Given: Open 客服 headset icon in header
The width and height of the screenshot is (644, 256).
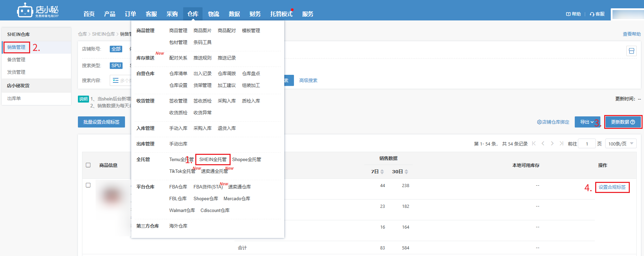Looking at the screenshot, I should point(592,14).
